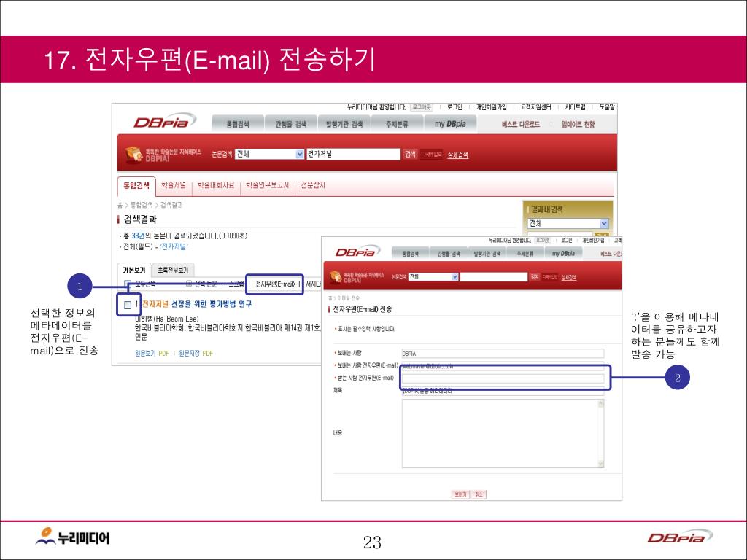The image size is (747, 560).
Task: Select the red 통합검색 results tab
Action: coord(136,186)
